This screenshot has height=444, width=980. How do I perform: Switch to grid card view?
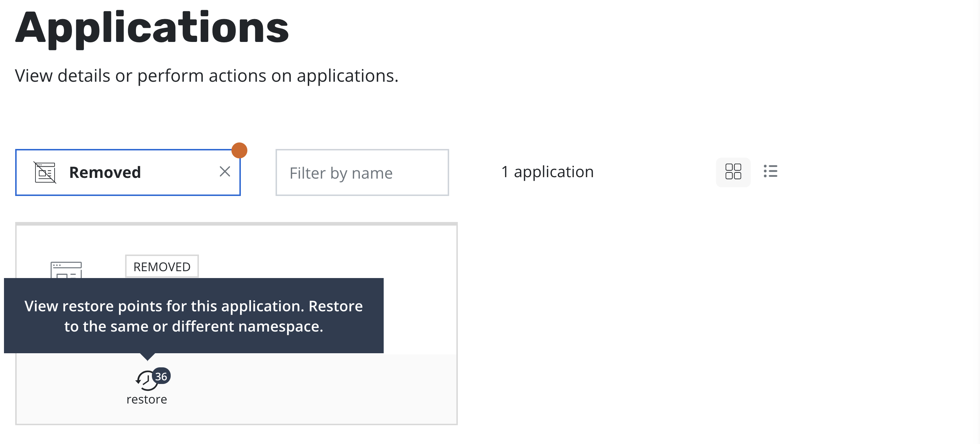[733, 172]
